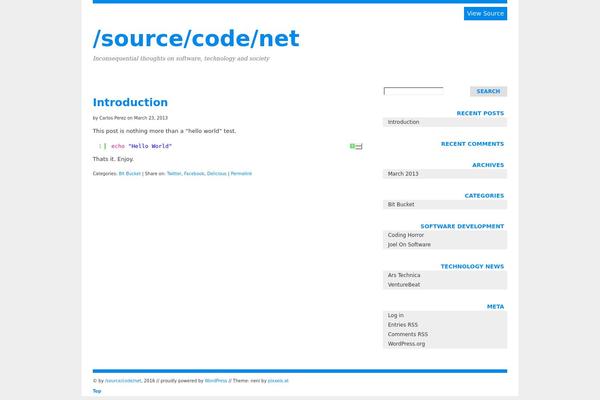Click the text 'Thats it. Enjoy.'
600x400 pixels.
tap(113, 159)
